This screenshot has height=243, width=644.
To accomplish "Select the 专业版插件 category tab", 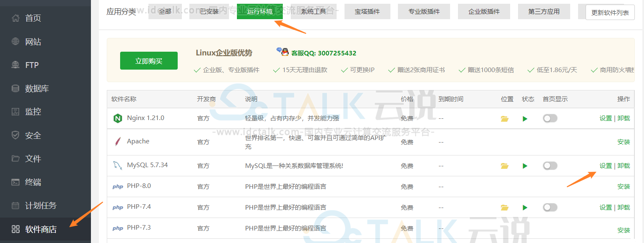I will pos(424,11).
